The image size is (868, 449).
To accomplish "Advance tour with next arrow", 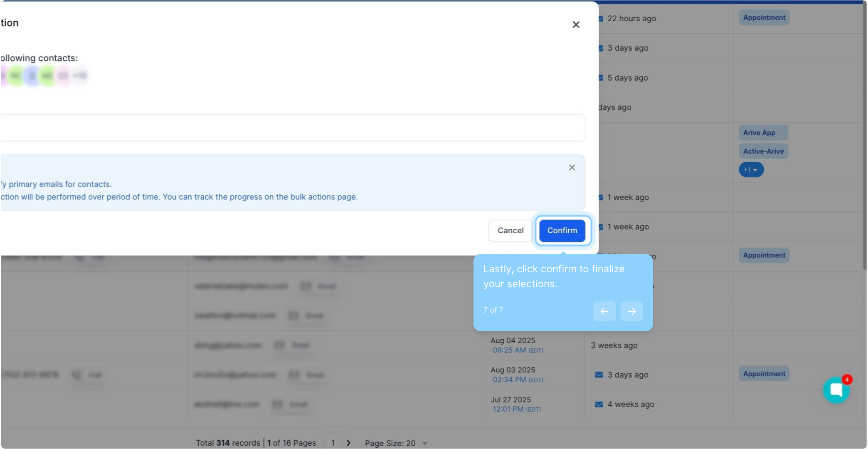I will pos(631,311).
